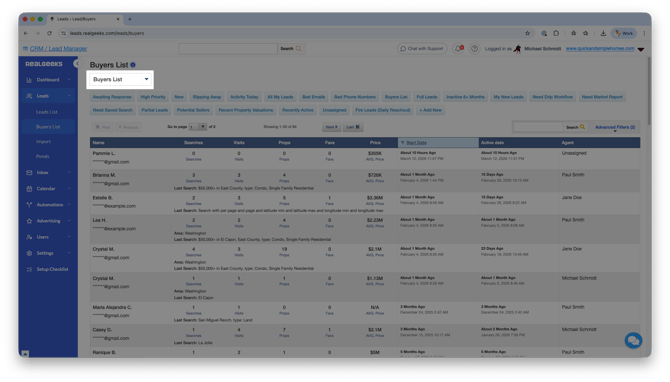Image resolution: width=670 pixels, height=382 pixels.
Task: Open lead Maria Alejandra C.
Action: click(112, 307)
